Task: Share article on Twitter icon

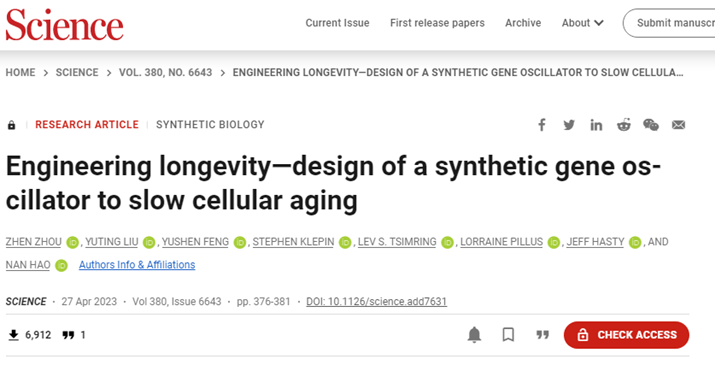Action: point(569,125)
